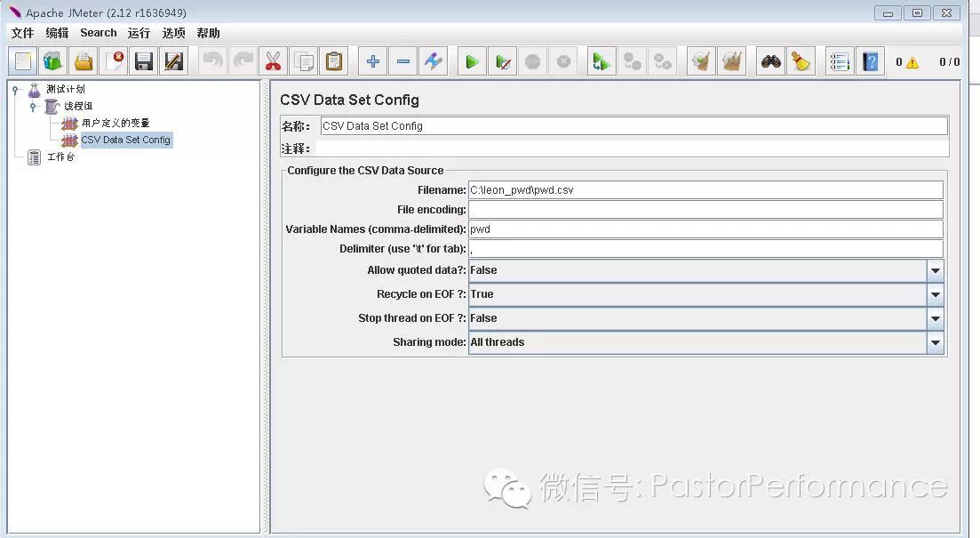Screen dimensions: 980x538
Task: Click Remote Shutdown All icon
Action: (x=663, y=61)
